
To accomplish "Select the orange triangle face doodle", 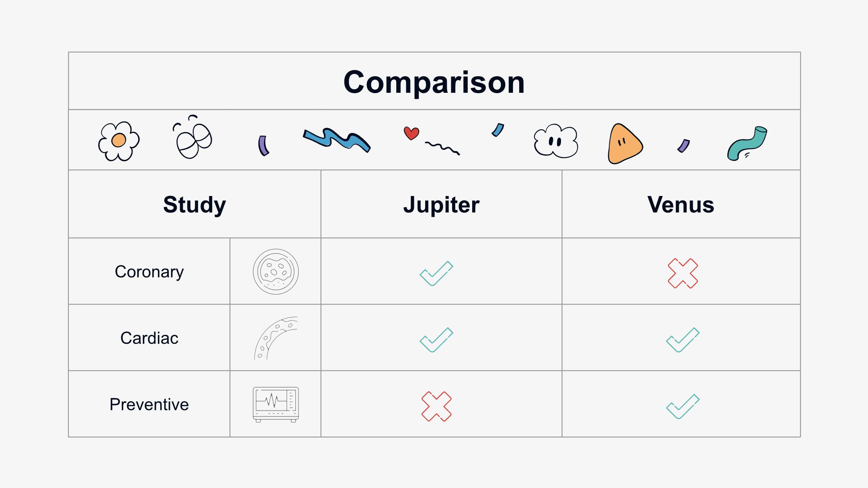I will click(625, 144).
